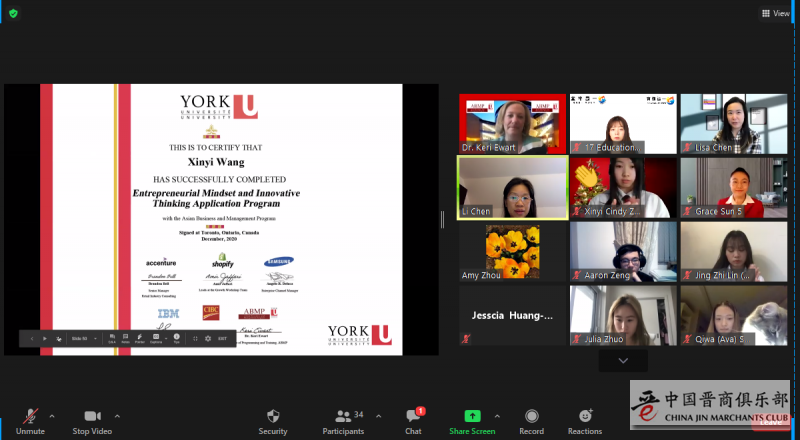Viewport: 800px width, 440px height.
Task: Start recording with Record button
Action: tap(531, 419)
